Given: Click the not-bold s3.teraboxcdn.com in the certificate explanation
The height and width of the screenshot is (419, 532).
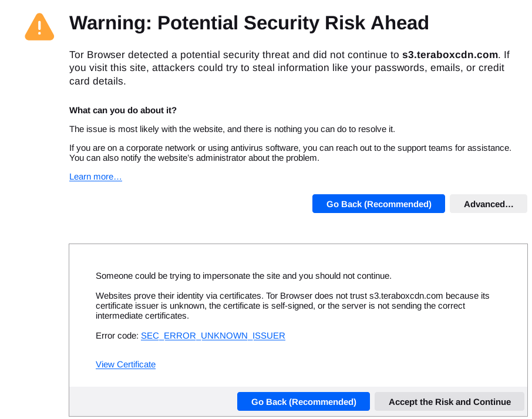Looking at the screenshot, I should [406, 296].
